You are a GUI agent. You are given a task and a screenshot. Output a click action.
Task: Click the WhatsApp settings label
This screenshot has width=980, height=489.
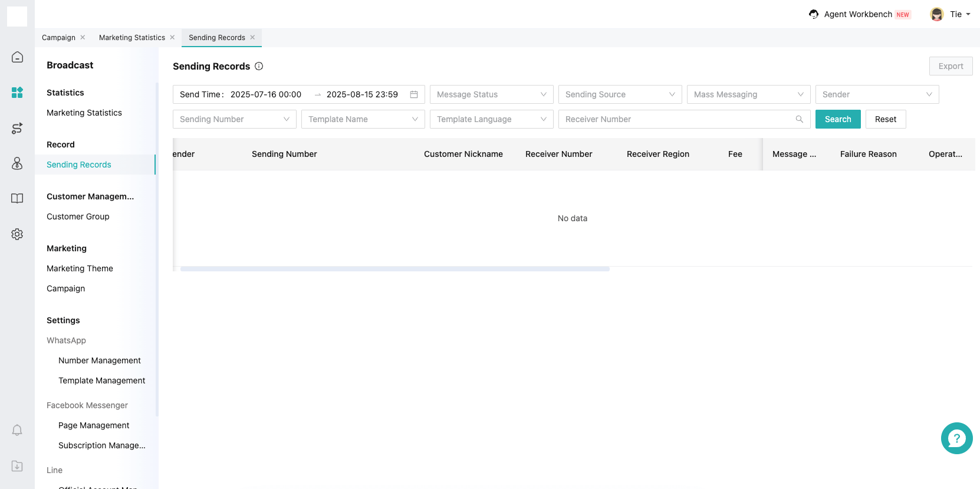66,340
